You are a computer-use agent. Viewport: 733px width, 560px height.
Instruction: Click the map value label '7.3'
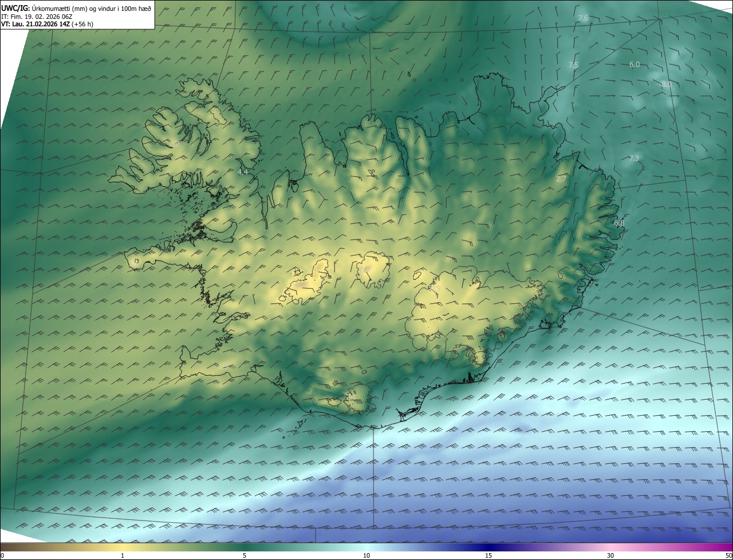click(x=634, y=158)
